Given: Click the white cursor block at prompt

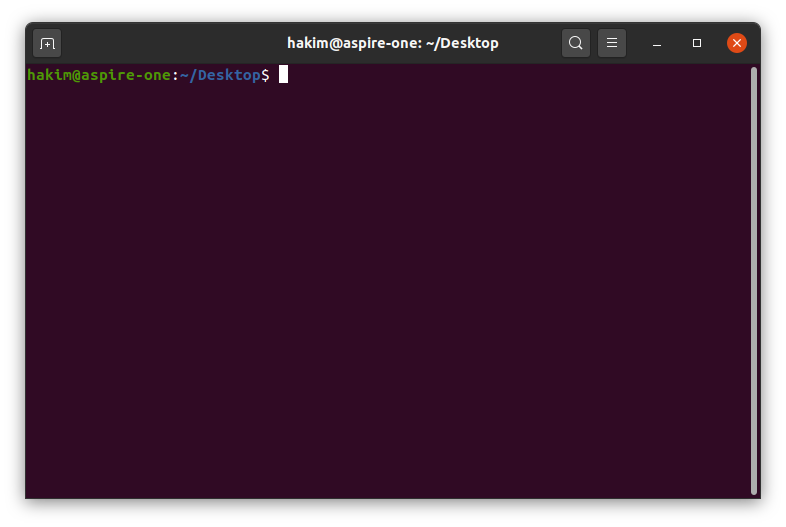Looking at the screenshot, I should [x=284, y=74].
